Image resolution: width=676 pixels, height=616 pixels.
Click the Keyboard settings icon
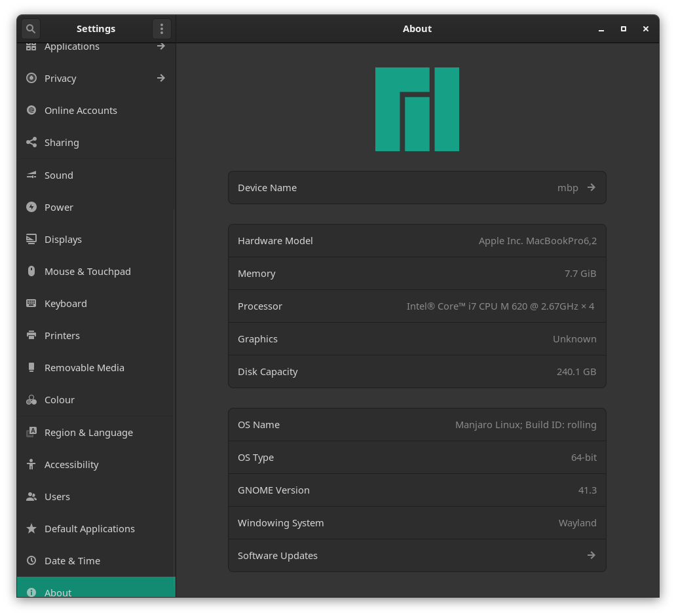pos(31,303)
